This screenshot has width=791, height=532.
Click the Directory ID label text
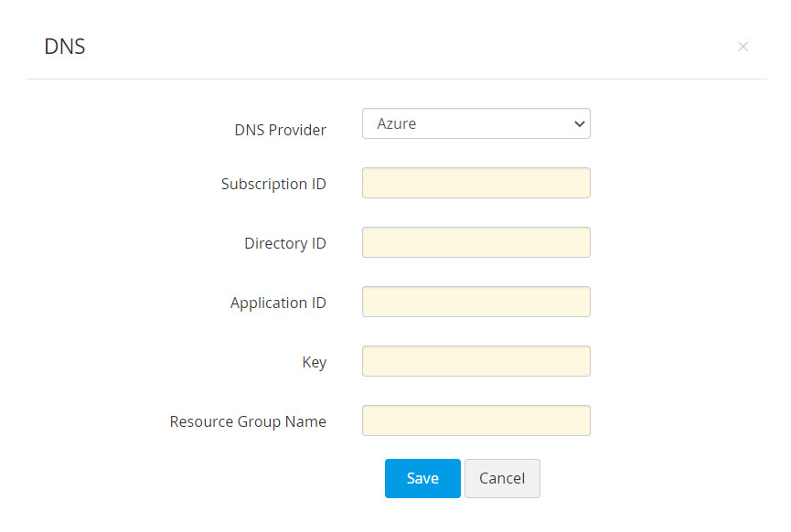[x=284, y=243]
